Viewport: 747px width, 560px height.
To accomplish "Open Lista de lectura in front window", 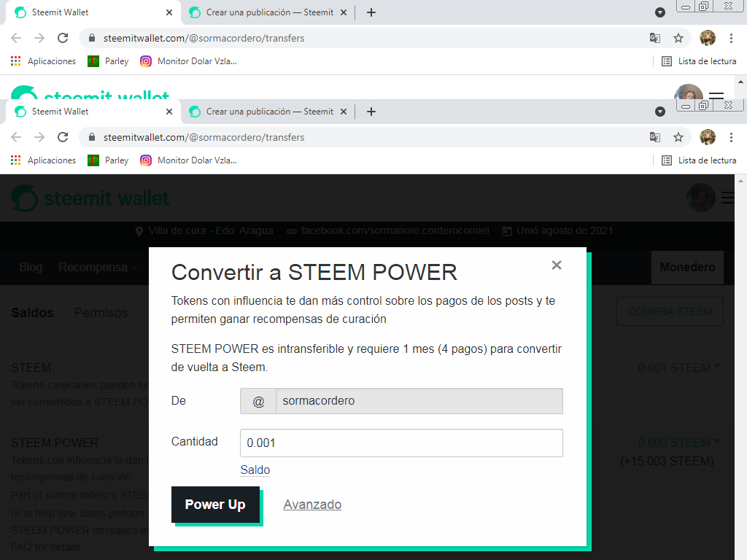I will pos(700,160).
